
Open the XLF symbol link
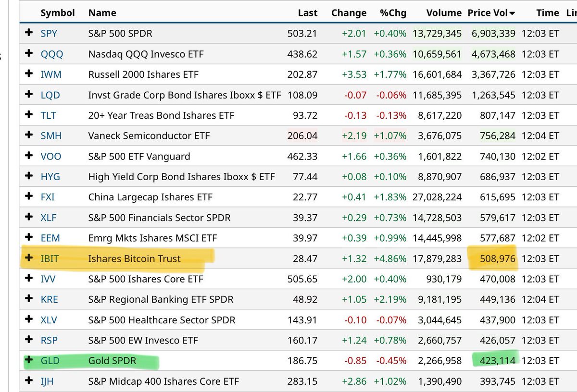(x=49, y=218)
